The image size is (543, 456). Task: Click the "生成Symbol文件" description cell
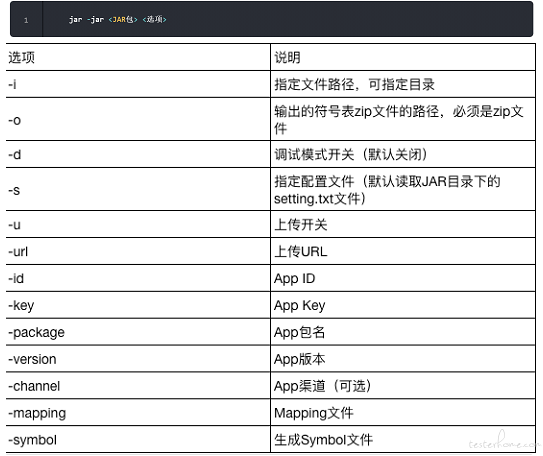tap(403, 439)
